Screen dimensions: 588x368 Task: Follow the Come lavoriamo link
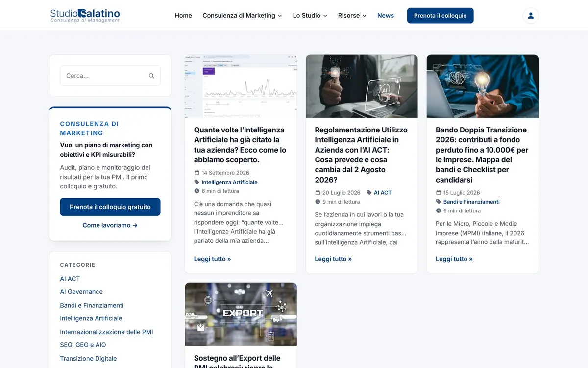tap(110, 225)
